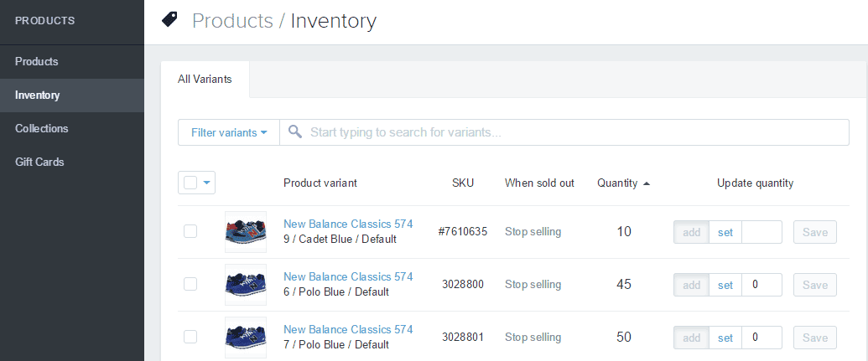The height and width of the screenshot is (361, 868).
Task: Click the Quantity sort arrow icon
Action: (647, 183)
